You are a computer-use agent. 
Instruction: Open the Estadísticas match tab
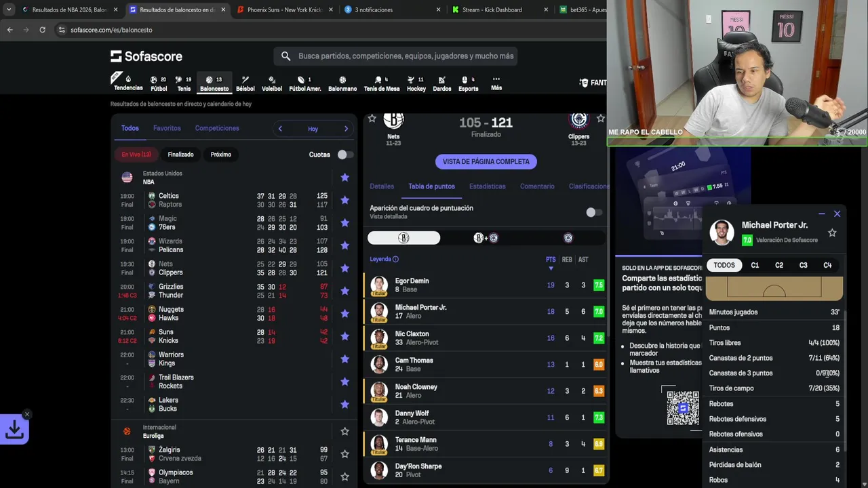pyautogui.click(x=488, y=186)
